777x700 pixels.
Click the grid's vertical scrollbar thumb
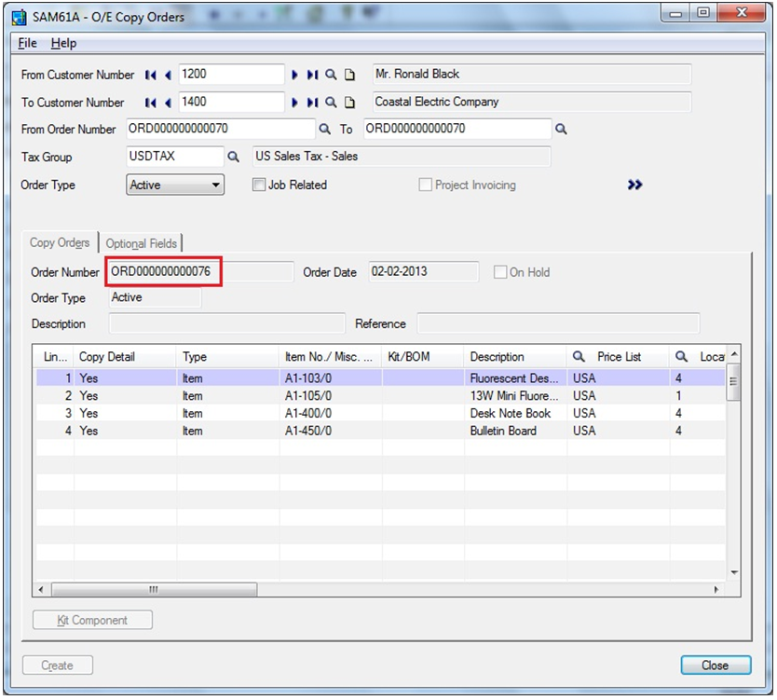[x=734, y=382]
